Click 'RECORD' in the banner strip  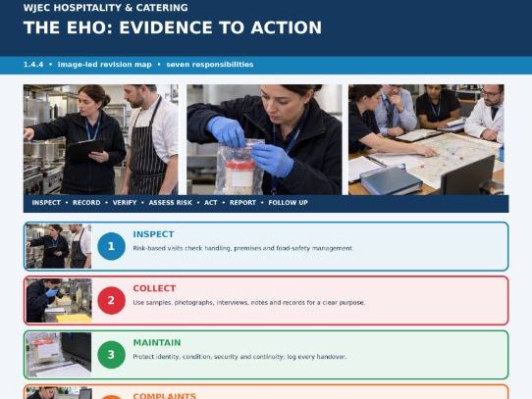pos(86,203)
